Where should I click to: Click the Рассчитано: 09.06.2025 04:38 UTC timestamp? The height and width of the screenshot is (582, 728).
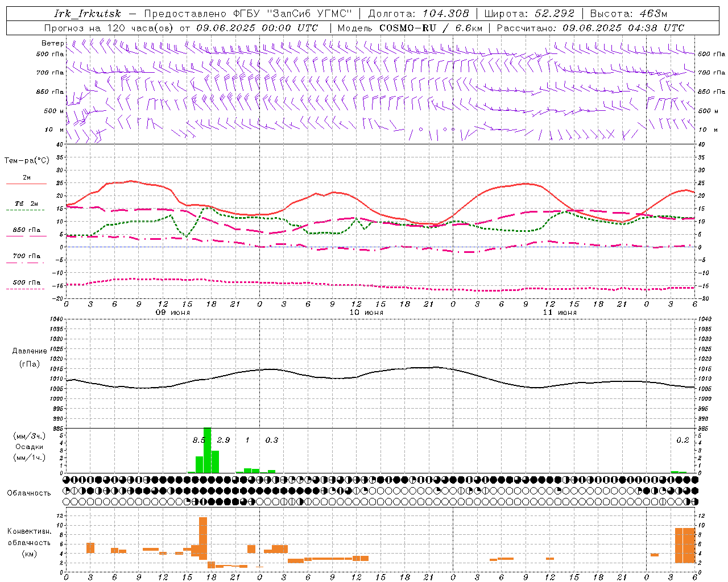point(590,28)
